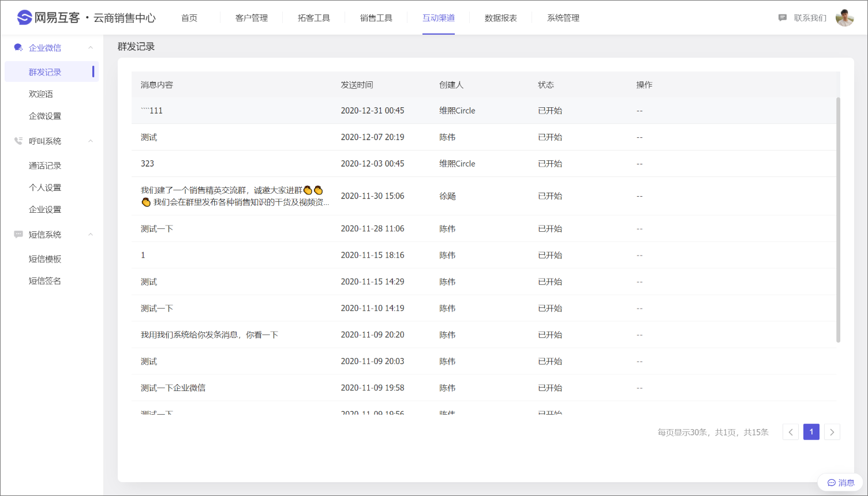Open 个人设置 in the sidebar

coord(45,187)
